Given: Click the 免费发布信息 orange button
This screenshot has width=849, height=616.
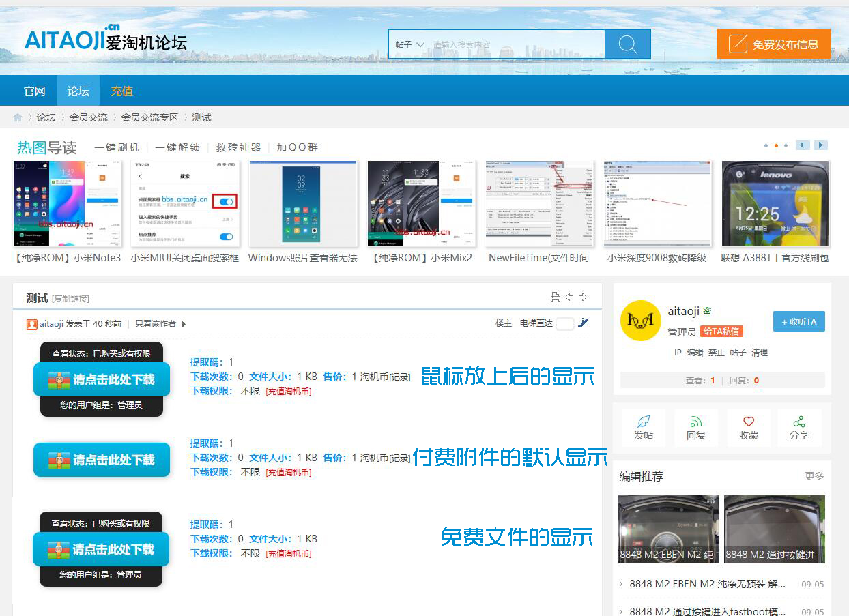Looking at the screenshot, I should (773, 44).
